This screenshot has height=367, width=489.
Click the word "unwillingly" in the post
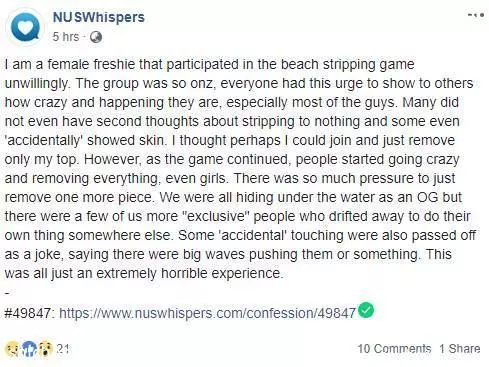coord(37,83)
